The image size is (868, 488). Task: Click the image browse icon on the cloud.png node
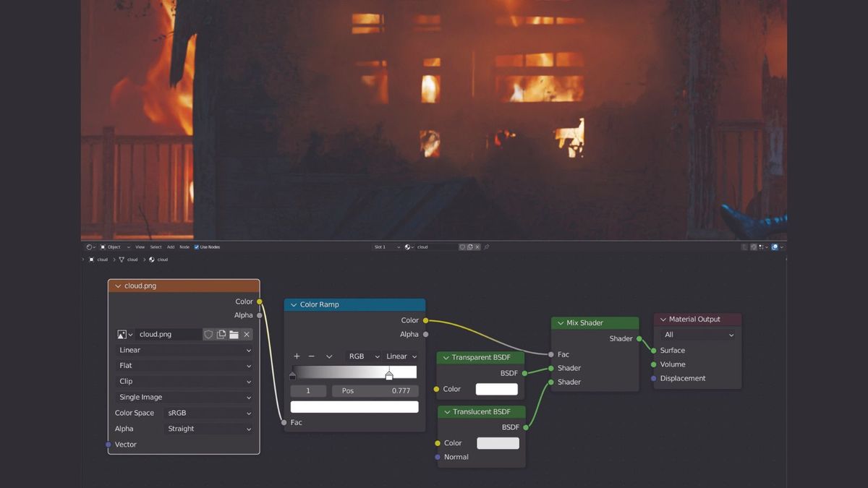123,334
